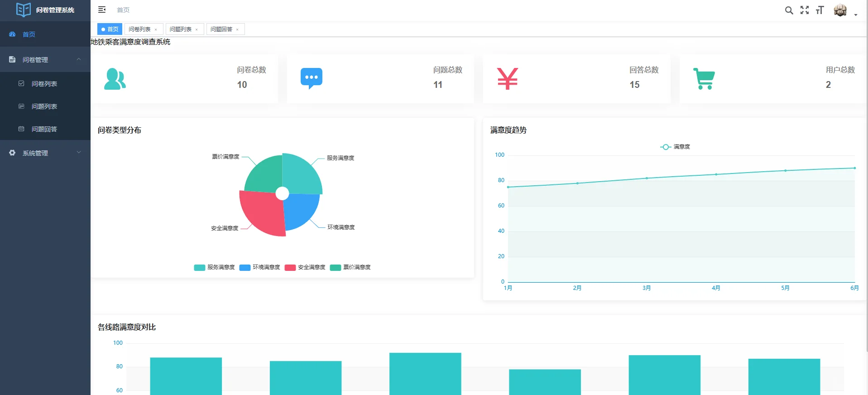The image size is (868, 395).
Task: Click the 用户总数 value 2
Action: tap(829, 85)
